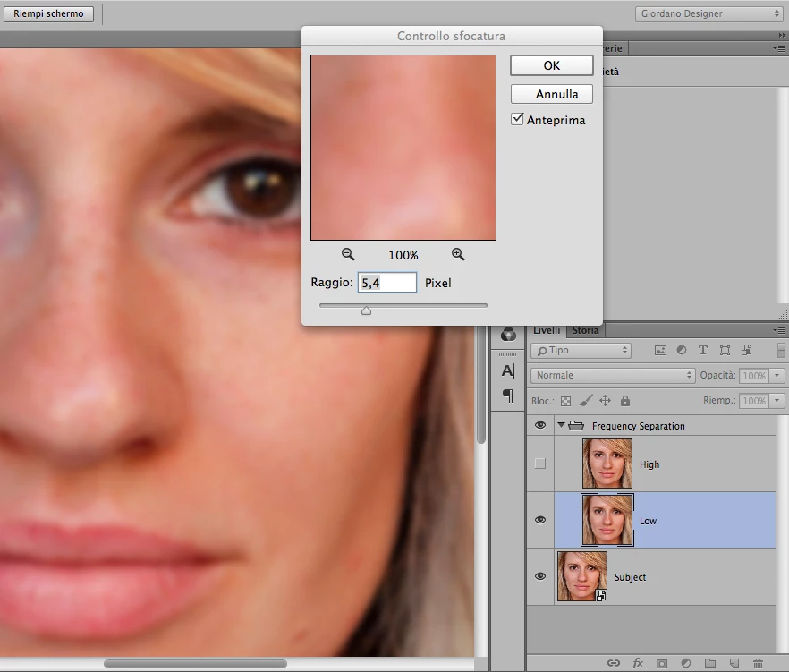Screen dimensions: 789x672
Task: Toggle the Anteprima preview checkbox
Action: (517, 119)
